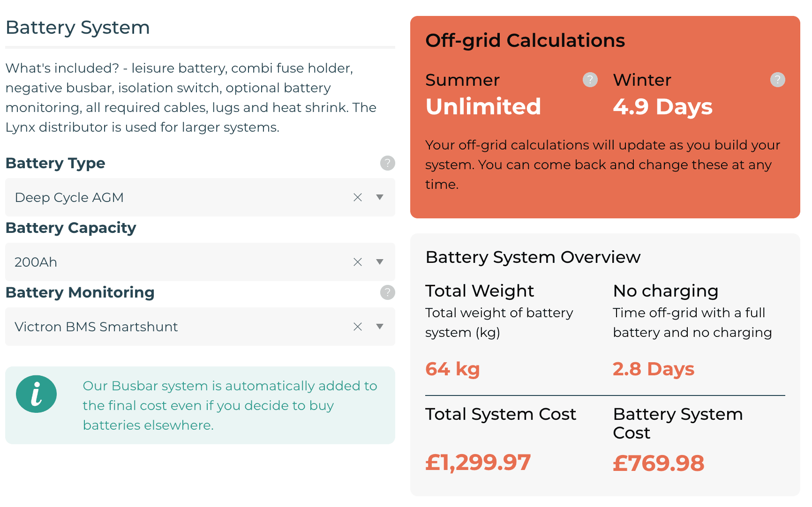This screenshot has width=812, height=507.
Task: Click the Battery Monitoring help icon
Action: click(387, 292)
